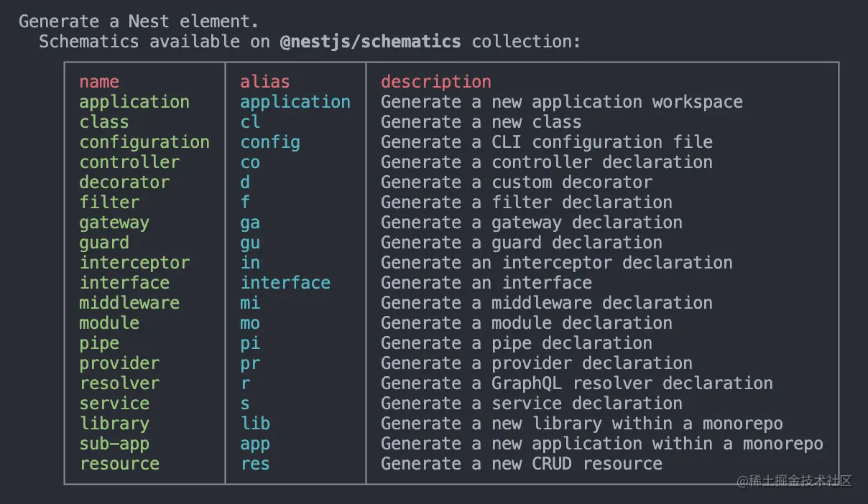The image size is (868, 504).
Task: Select the 'sub-app' schematic name
Action: (114, 444)
